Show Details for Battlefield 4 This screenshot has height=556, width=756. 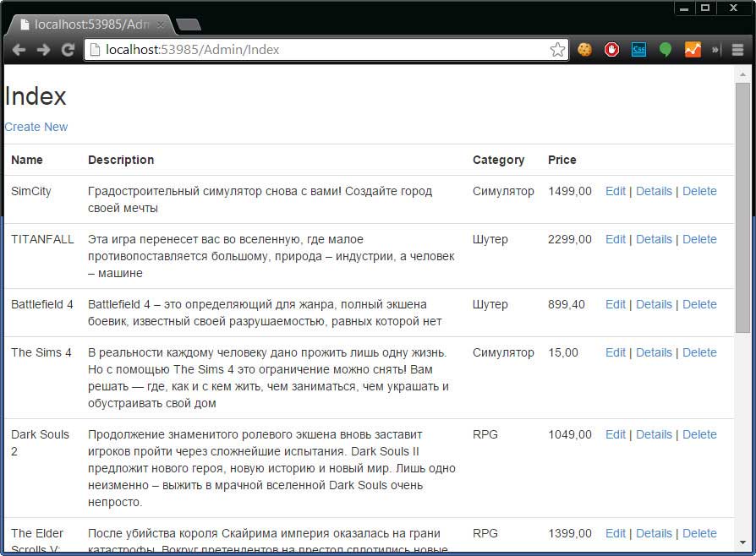click(x=654, y=304)
